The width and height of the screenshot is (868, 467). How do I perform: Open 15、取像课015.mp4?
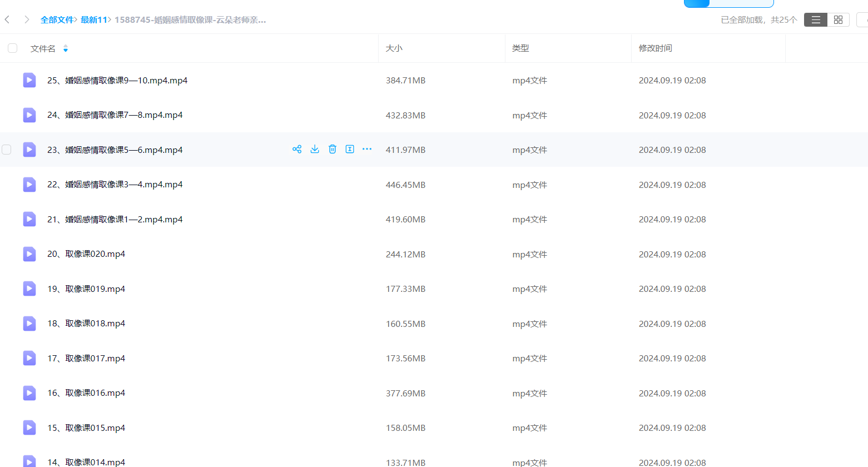click(x=86, y=428)
